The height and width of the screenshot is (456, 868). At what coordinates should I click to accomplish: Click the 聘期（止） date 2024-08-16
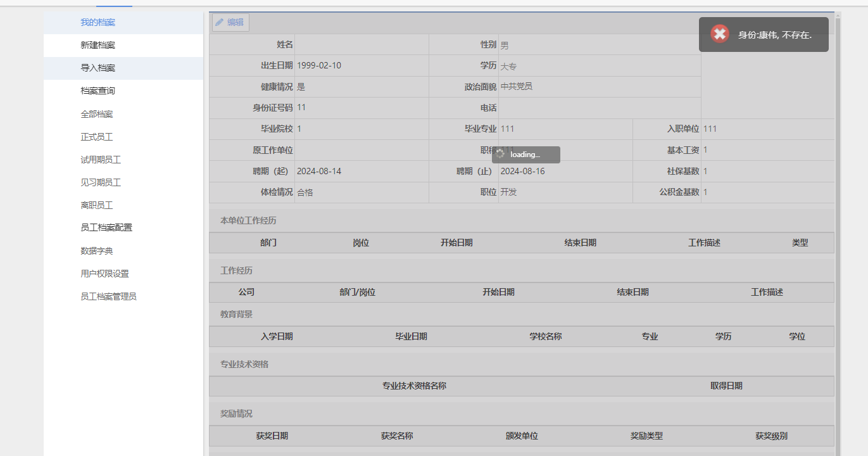pos(523,171)
